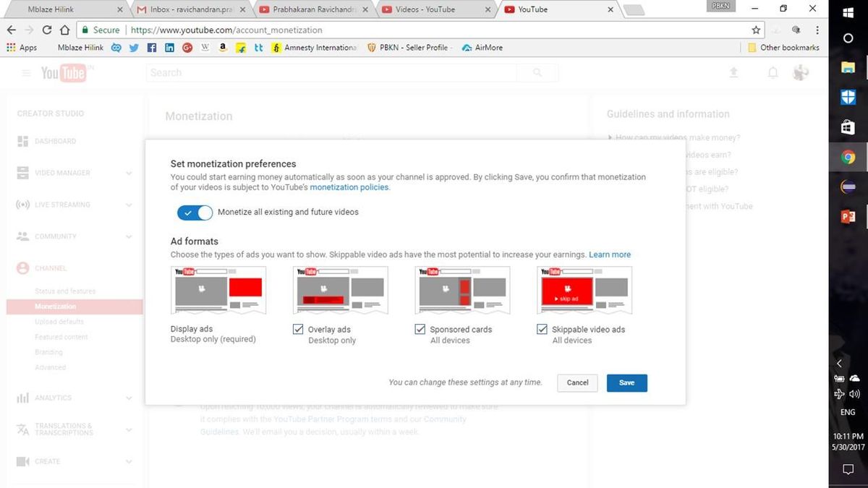868x488 pixels.
Task: Uncheck the Sponsored cards checkbox
Action: pyautogui.click(x=420, y=329)
